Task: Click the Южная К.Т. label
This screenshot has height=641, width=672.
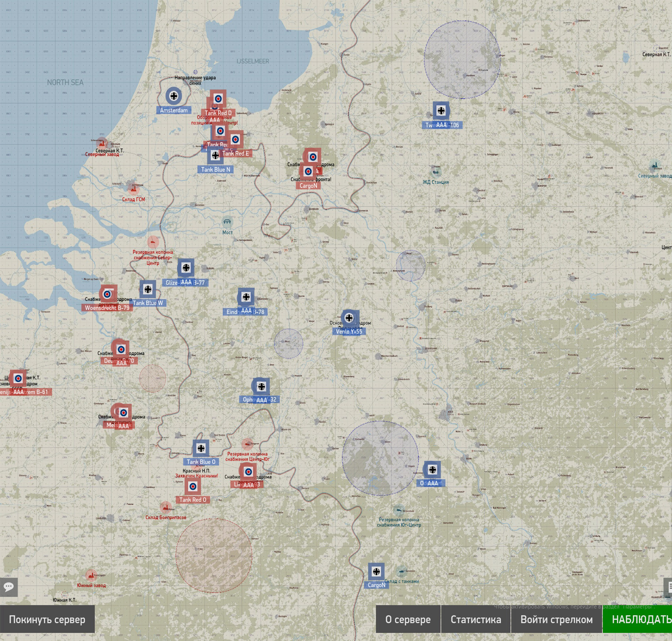Action: tap(65, 600)
